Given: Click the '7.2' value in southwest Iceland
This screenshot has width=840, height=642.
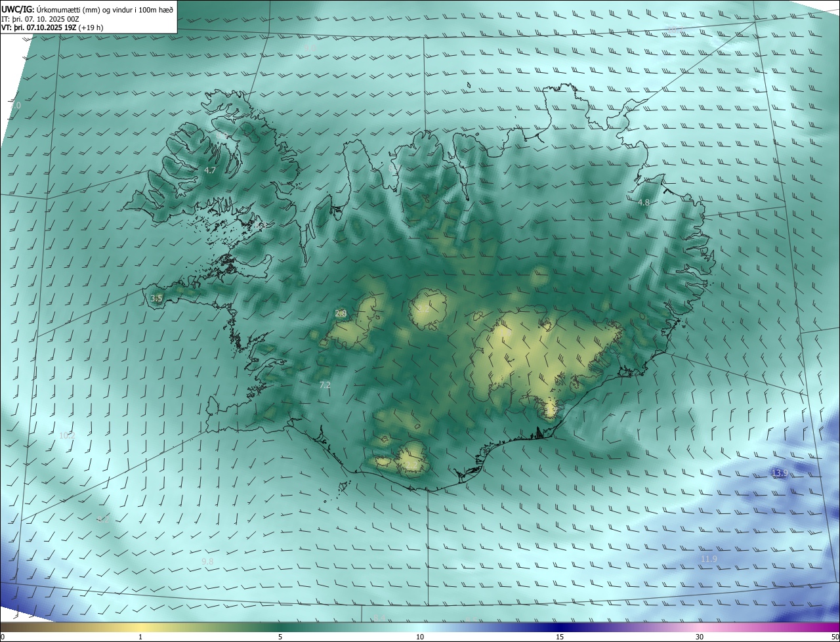Looking at the screenshot, I should pyautogui.click(x=324, y=385).
